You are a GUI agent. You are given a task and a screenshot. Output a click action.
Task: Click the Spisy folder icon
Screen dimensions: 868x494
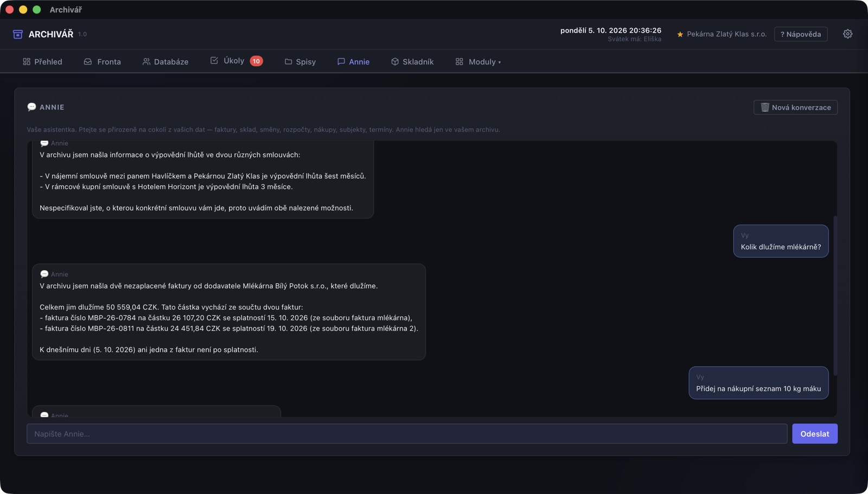(x=289, y=62)
